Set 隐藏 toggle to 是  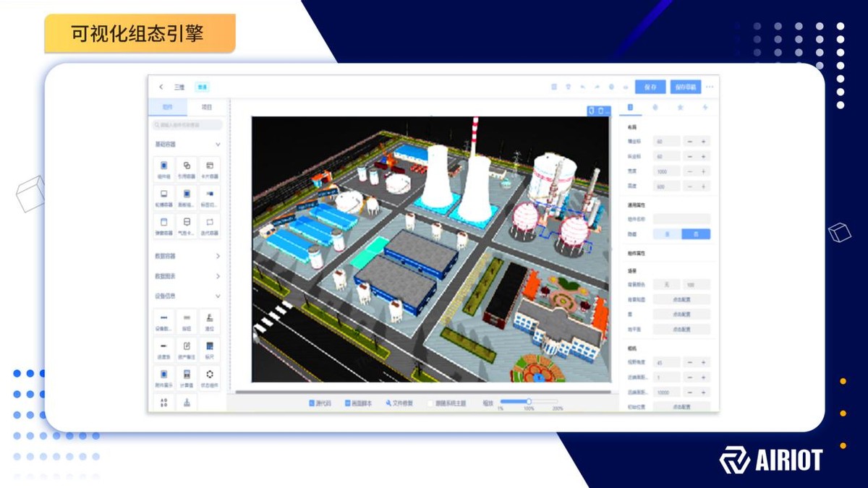click(668, 234)
